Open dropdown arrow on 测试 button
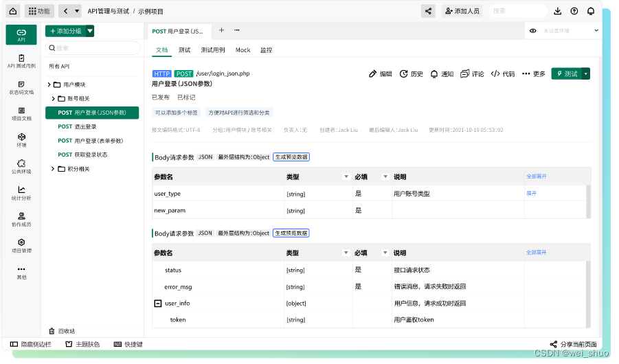The image size is (619, 364). point(586,73)
